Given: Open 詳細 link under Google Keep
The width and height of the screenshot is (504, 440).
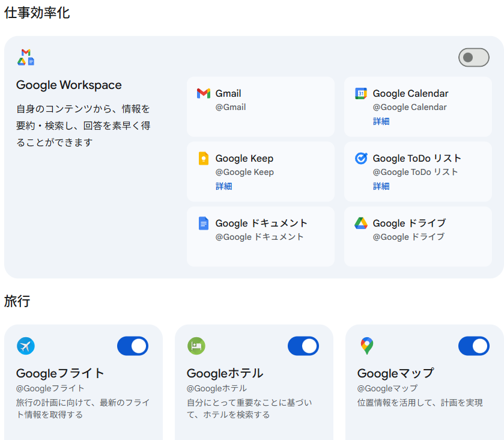Looking at the screenshot, I should 223,186.
